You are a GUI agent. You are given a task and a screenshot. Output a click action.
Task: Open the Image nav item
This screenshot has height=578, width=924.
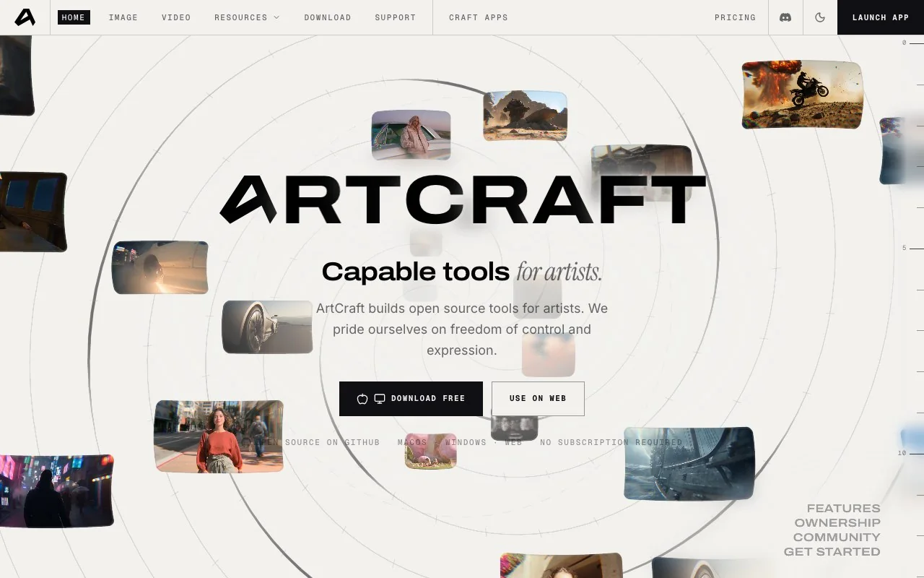pyautogui.click(x=123, y=17)
